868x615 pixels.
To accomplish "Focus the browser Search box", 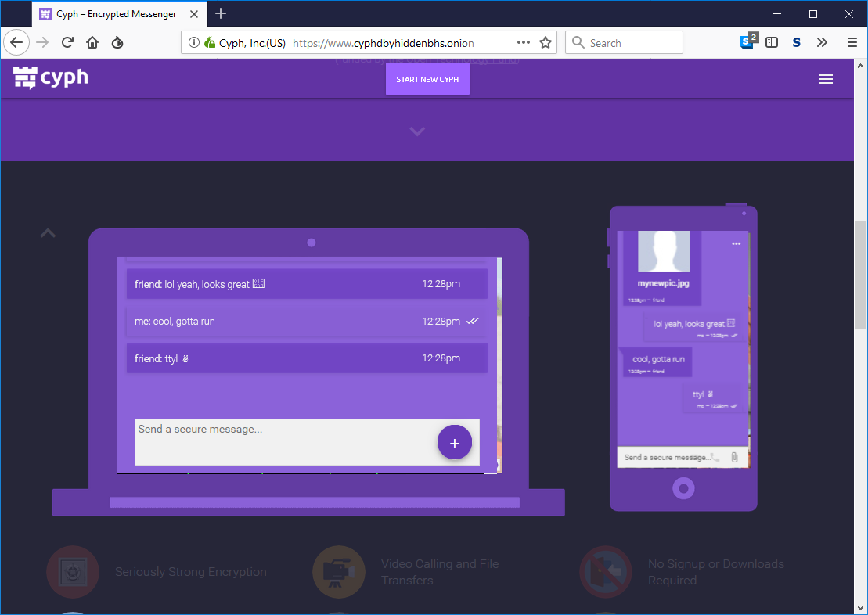I will point(624,42).
